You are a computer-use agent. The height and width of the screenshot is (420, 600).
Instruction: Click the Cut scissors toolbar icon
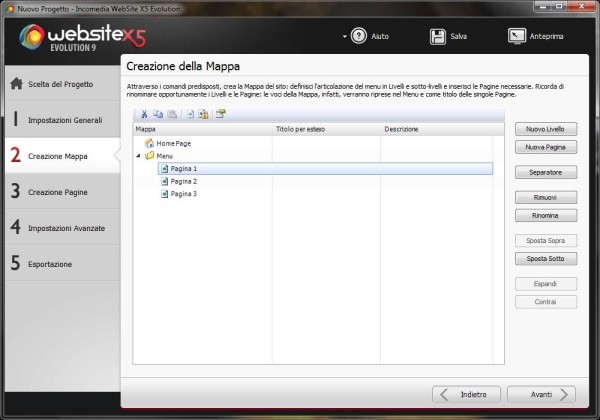point(144,114)
